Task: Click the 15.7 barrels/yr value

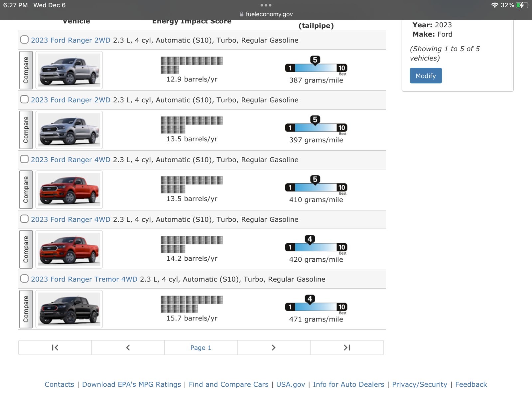Action: [x=192, y=318]
